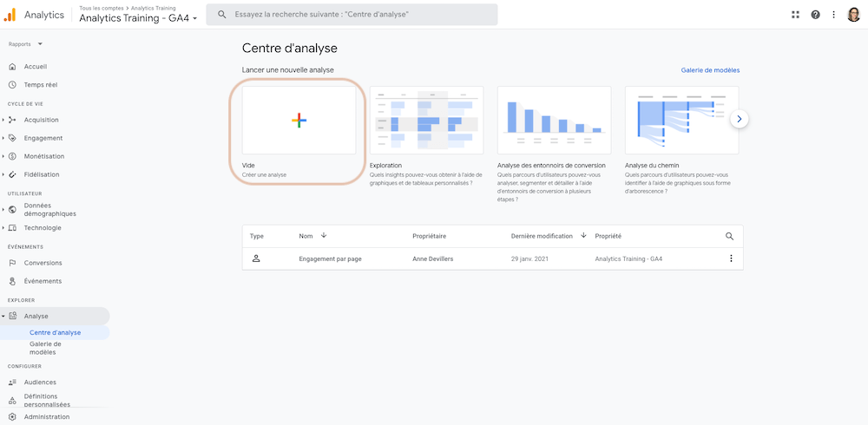Viewport: 868px width, 425px height.
Task: Open Événements in sidebar
Action: pyautogui.click(x=43, y=281)
